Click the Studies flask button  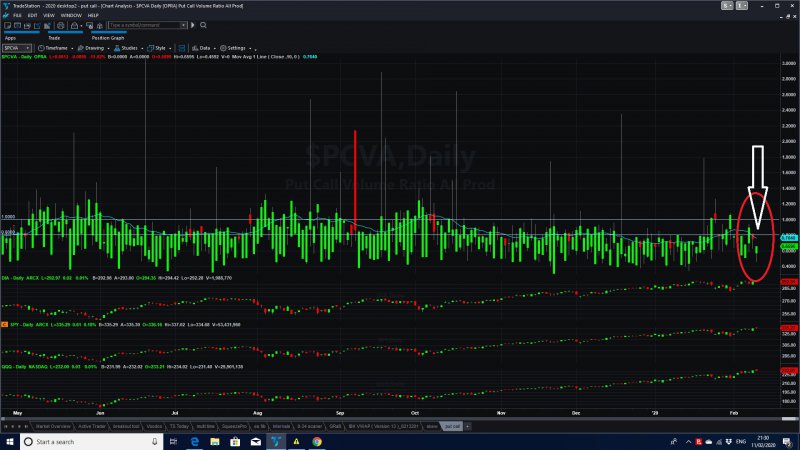[126, 48]
